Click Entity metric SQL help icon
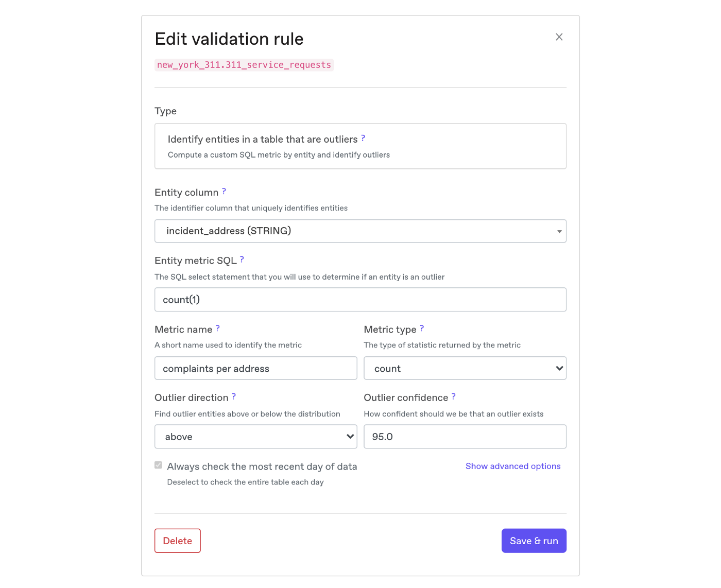 (x=242, y=260)
